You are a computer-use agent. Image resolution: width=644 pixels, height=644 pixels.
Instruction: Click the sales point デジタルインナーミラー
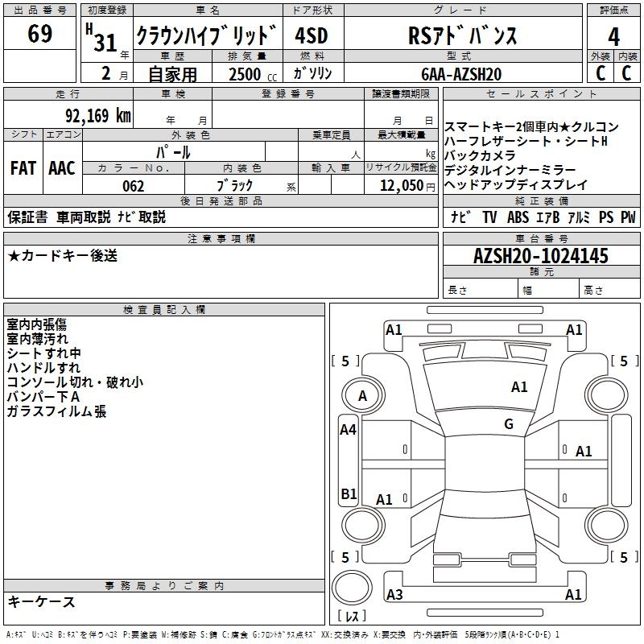tap(510, 170)
